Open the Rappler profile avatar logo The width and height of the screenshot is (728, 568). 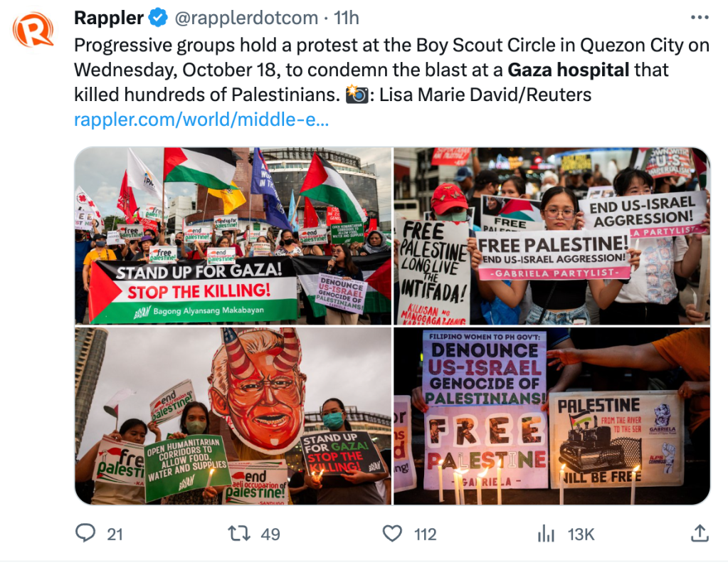tap(33, 30)
